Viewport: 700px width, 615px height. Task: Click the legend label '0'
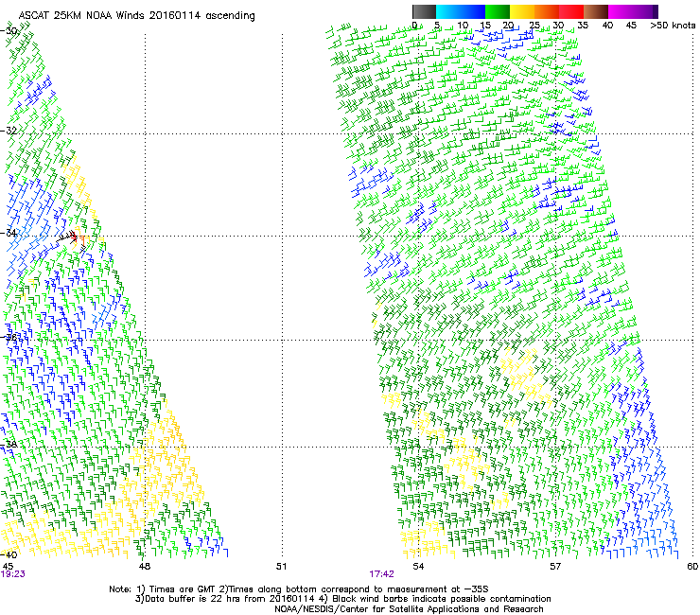click(x=414, y=26)
